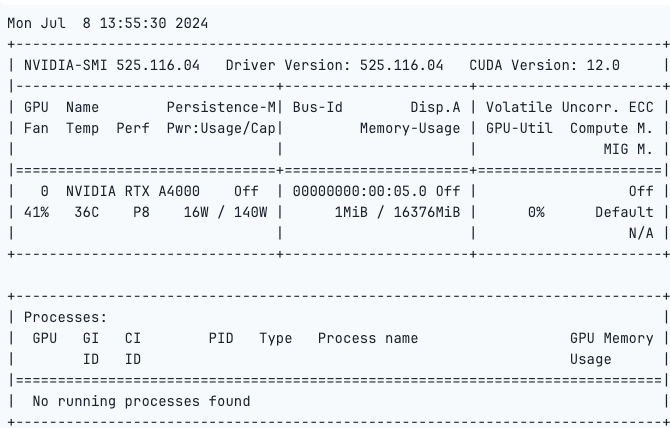Click the 0% GPU utilization value
Screen dimensions: 670x428
(x=536, y=212)
